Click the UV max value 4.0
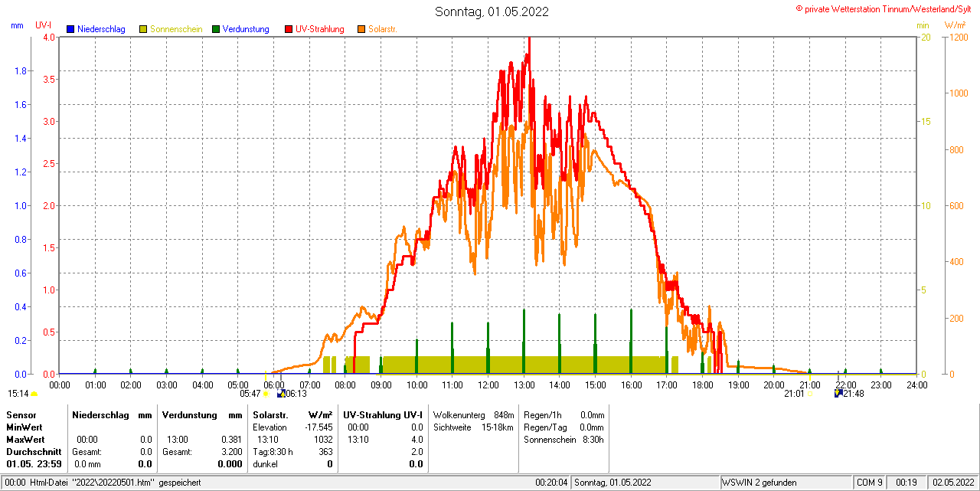Screen dimensions: 980x491 [417, 440]
